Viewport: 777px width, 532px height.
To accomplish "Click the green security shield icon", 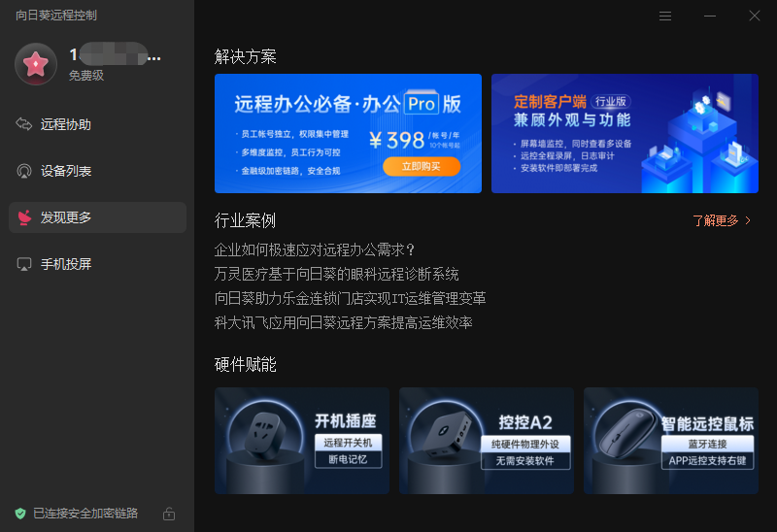I will tap(20, 513).
